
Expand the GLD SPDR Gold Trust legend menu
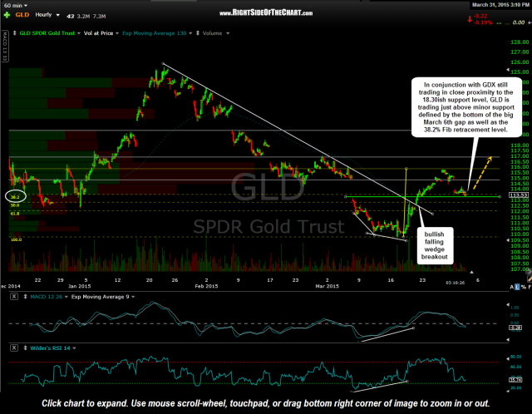pyautogui.click(x=79, y=33)
